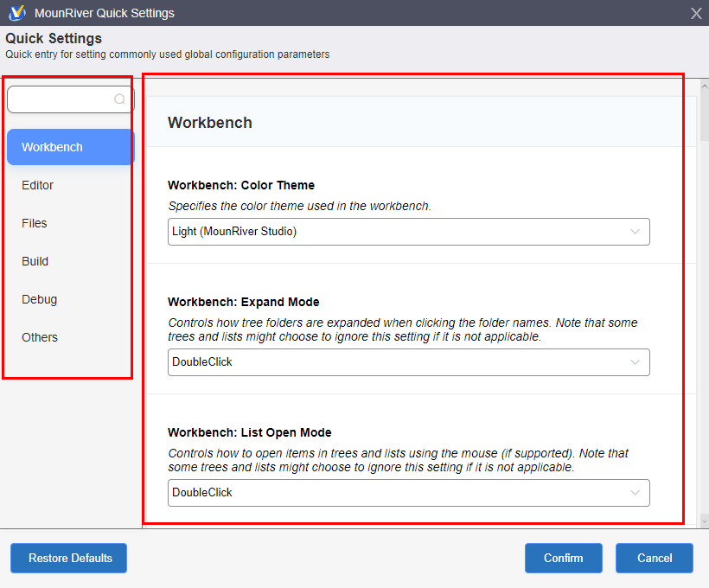Click the scrollbar down arrow
This screenshot has width=709, height=588.
pos(705,521)
